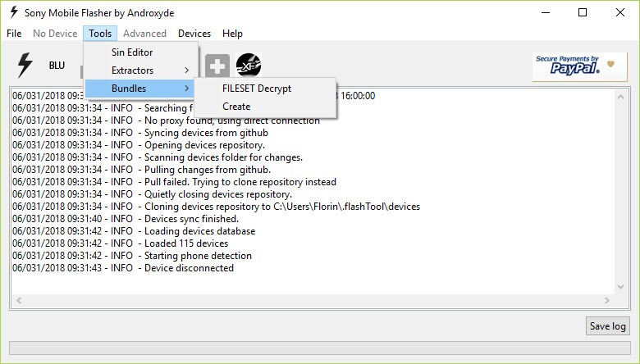Click the 'Opening devices repository.' log line
This screenshot has height=364, width=640.
tap(139, 145)
